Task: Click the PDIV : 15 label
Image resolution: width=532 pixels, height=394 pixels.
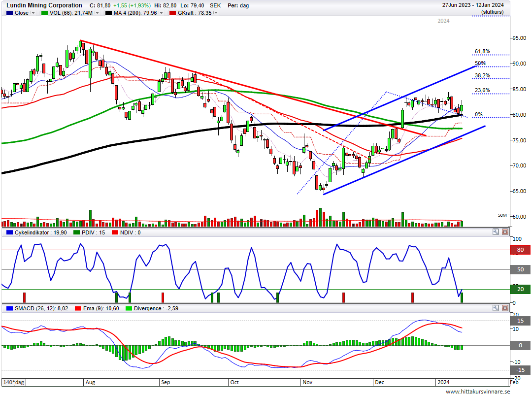Action: tap(93, 232)
